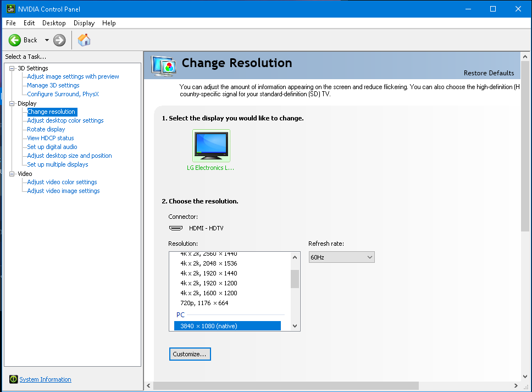The width and height of the screenshot is (532, 392).
Task: Click main panel vertical scroll down arrow
Action: click(x=525, y=376)
